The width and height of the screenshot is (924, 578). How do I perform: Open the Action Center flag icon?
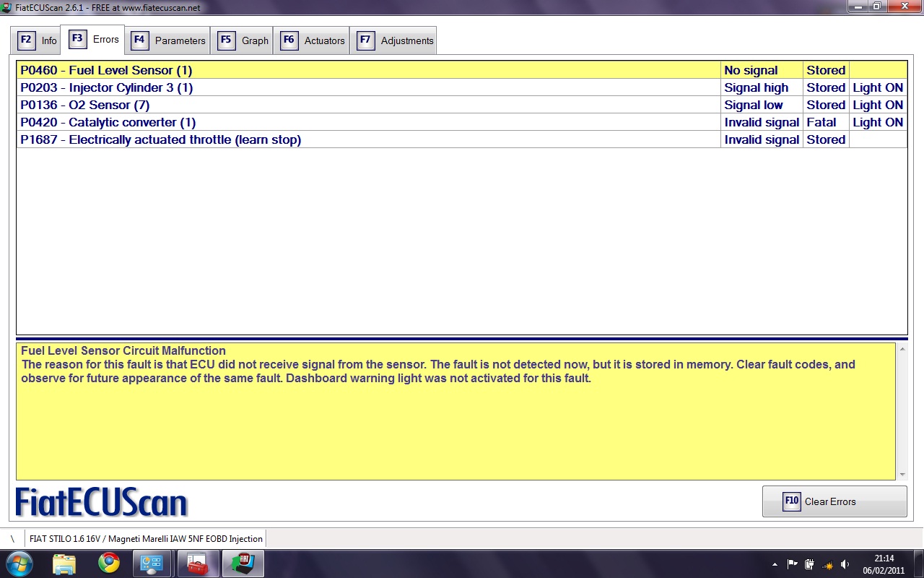coord(792,564)
